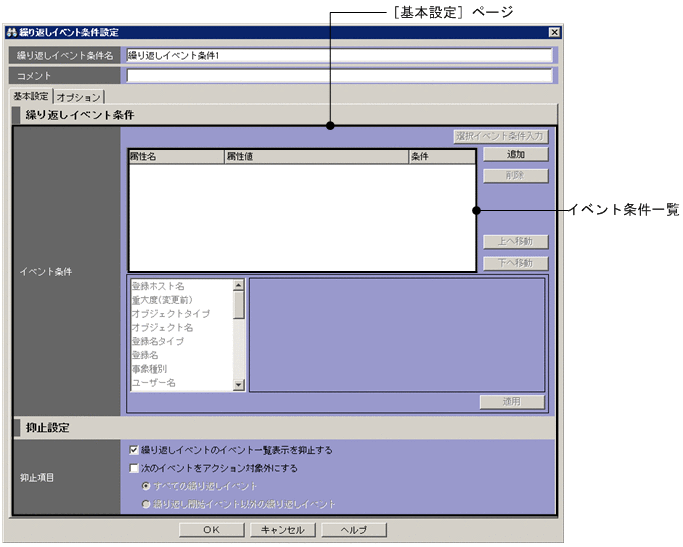
Task: Click the attribute list scroll down arrow
Action: (239, 385)
